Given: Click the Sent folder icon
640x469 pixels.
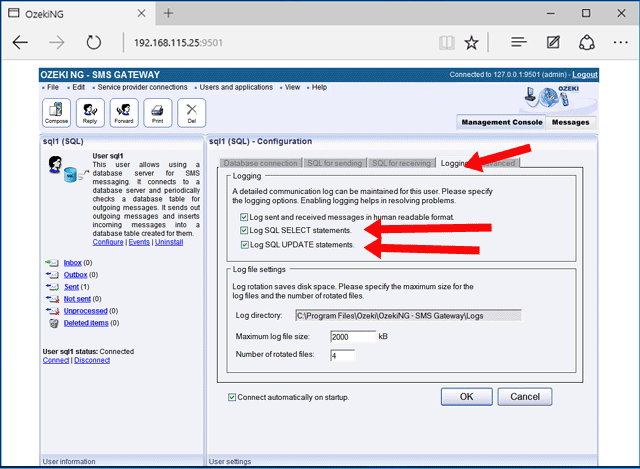Looking at the screenshot, I should (52, 287).
